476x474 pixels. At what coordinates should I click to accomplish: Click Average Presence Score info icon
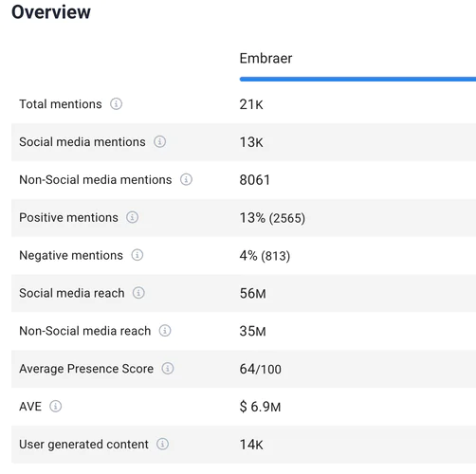click(x=168, y=369)
